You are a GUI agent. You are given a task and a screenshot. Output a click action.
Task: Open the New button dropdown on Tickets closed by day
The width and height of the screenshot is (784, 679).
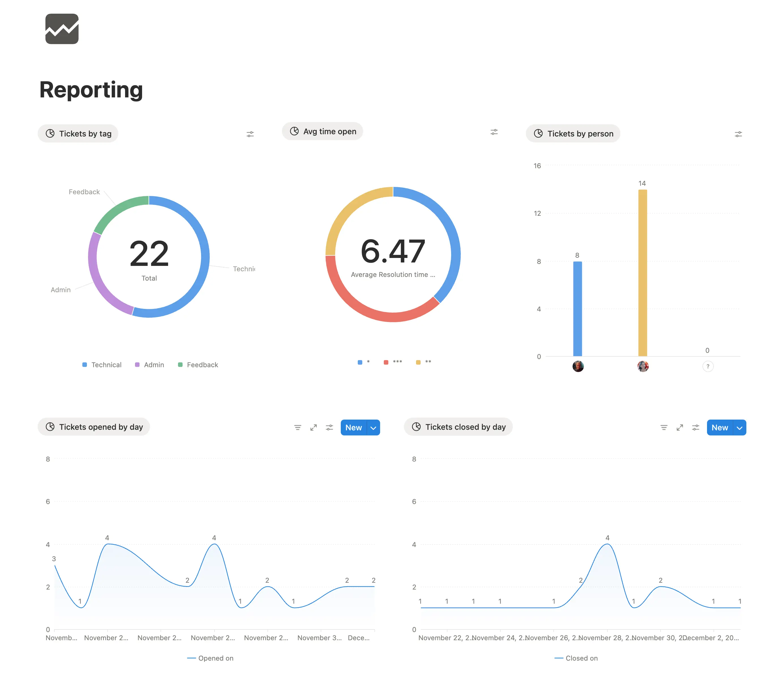coord(739,427)
